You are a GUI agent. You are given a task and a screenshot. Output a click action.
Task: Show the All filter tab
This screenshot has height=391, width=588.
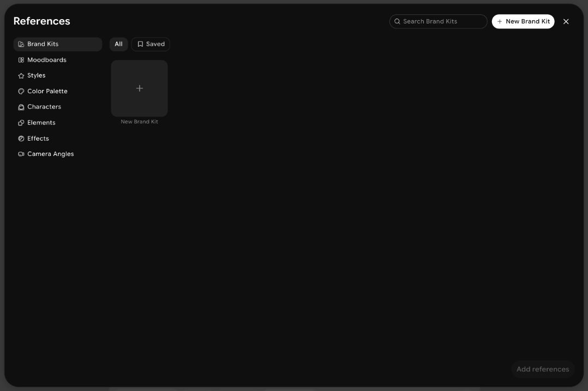(118, 44)
